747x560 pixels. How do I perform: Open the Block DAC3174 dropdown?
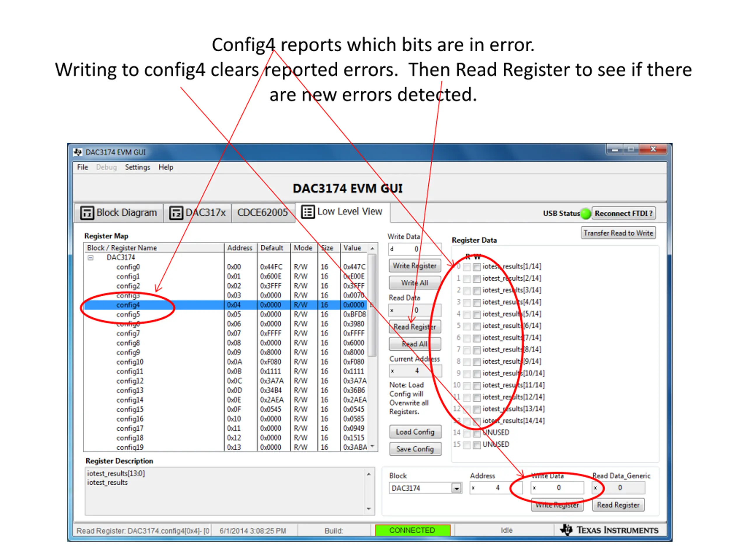point(457,488)
